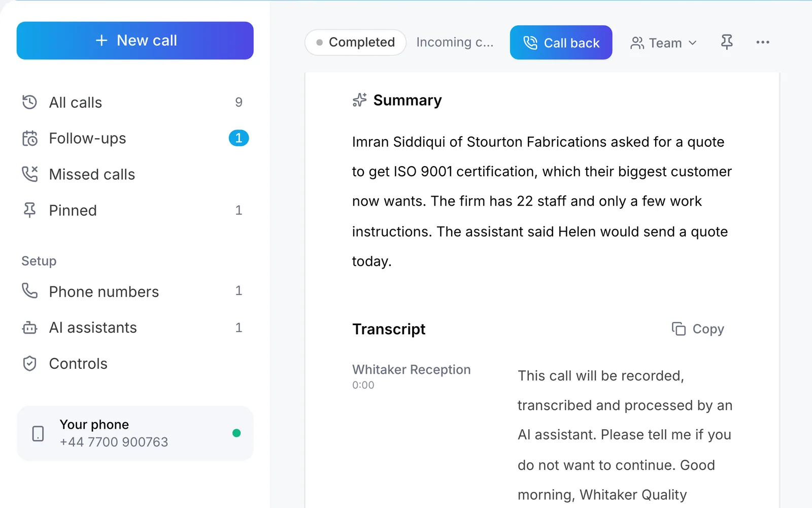Screen dimensions: 812x508
Task: Click the Follow-ups calendar icon
Action: (x=29, y=138)
